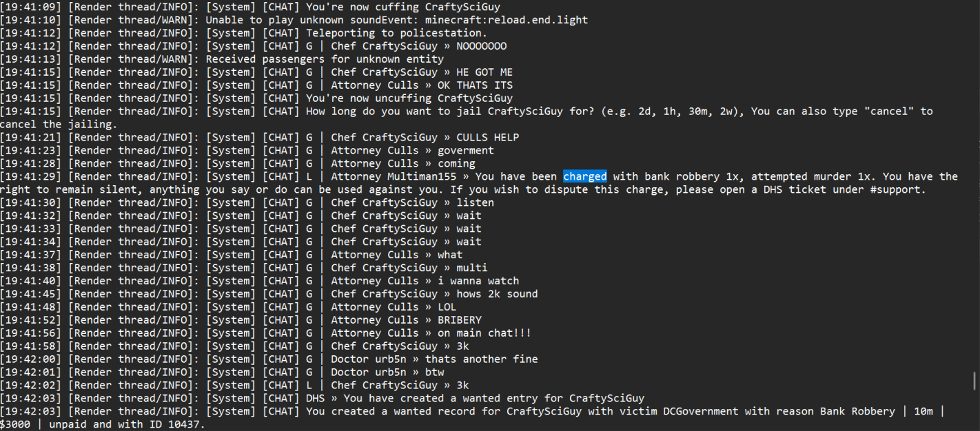Click the highlighted word 'charged'
The width and height of the screenshot is (980, 431).
click(x=585, y=176)
